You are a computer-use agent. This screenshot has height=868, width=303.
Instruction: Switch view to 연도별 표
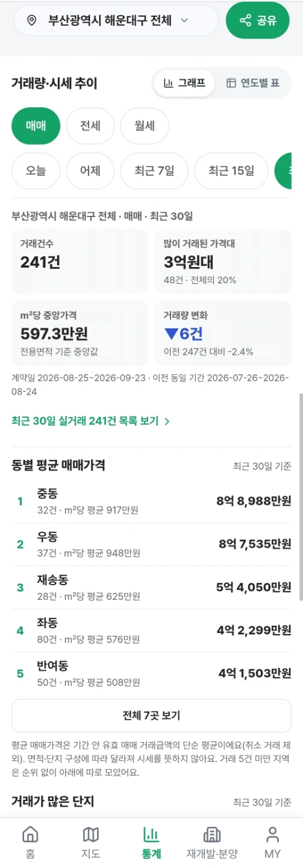(253, 83)
